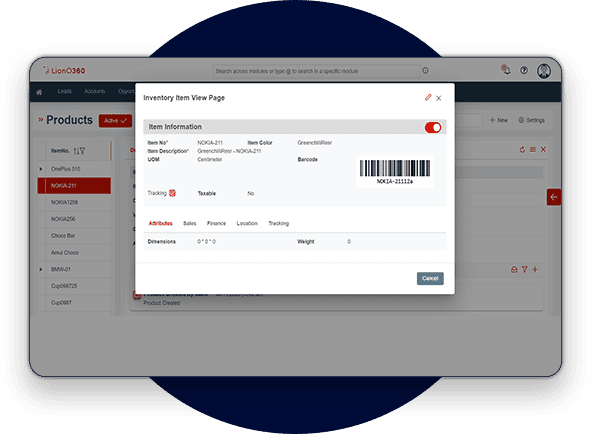Close the product detail panel with X
Image resolution: width=592 pixels, height=434 pixels.
click(x=543, y=150)
